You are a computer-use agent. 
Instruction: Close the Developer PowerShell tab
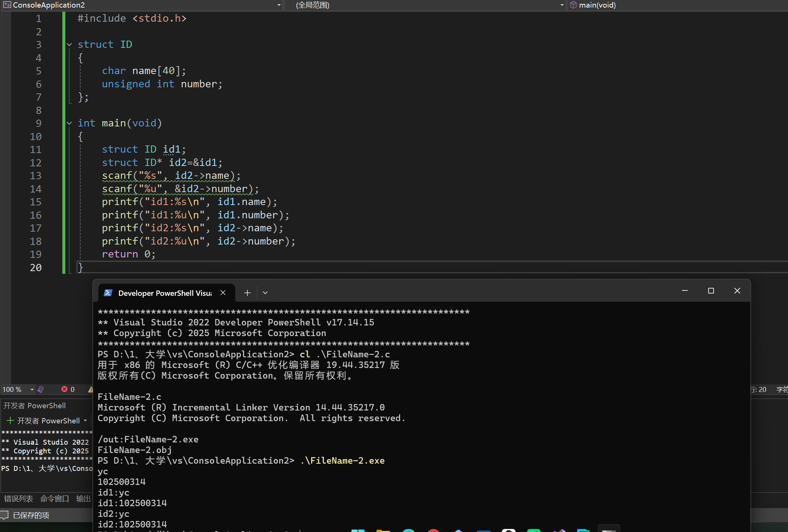point(223,293)
